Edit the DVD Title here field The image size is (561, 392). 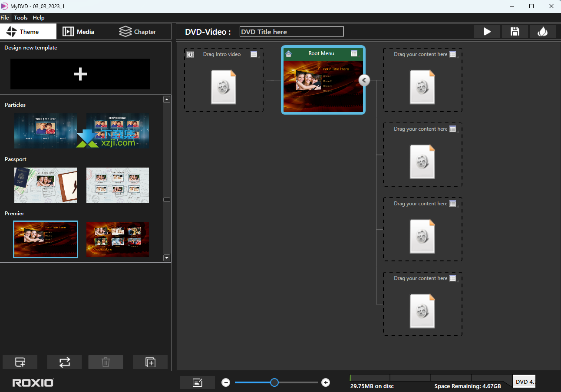pos(292,32)
